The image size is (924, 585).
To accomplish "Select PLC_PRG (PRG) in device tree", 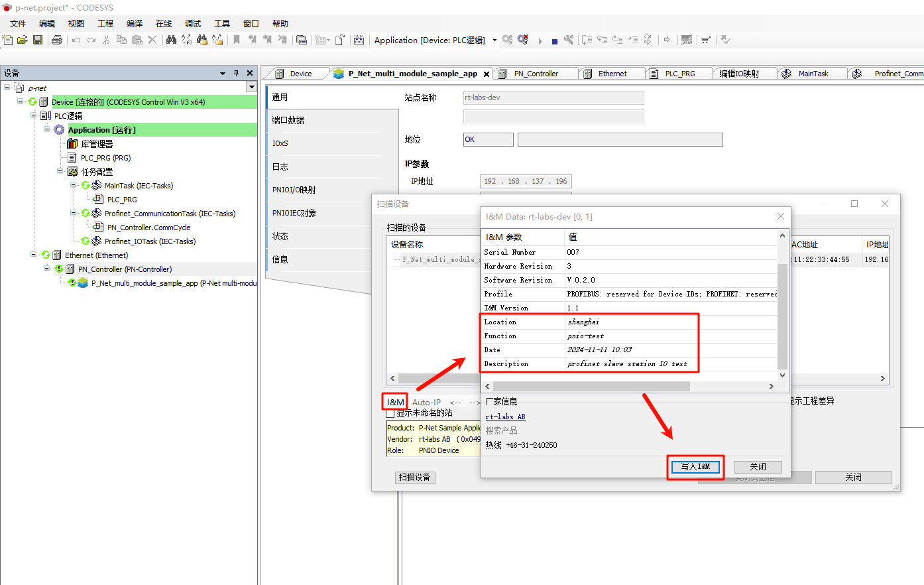I will [105, 158].
